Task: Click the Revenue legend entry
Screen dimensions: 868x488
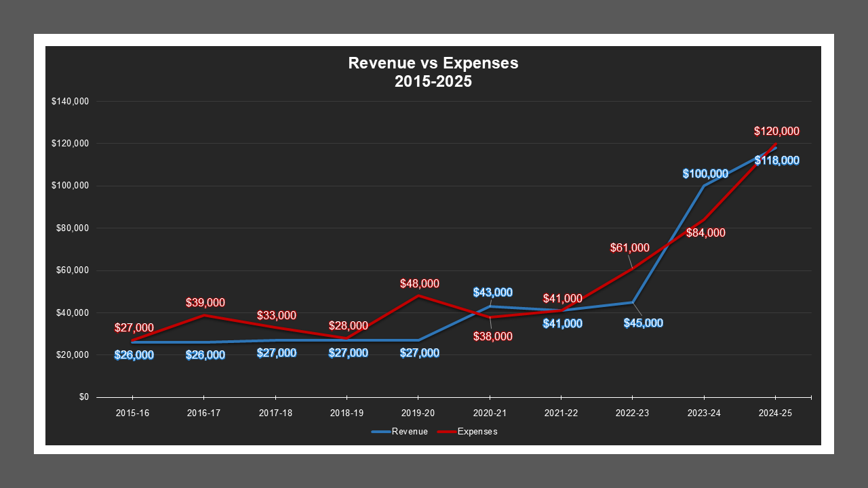Action: click(x=409, y=432)
